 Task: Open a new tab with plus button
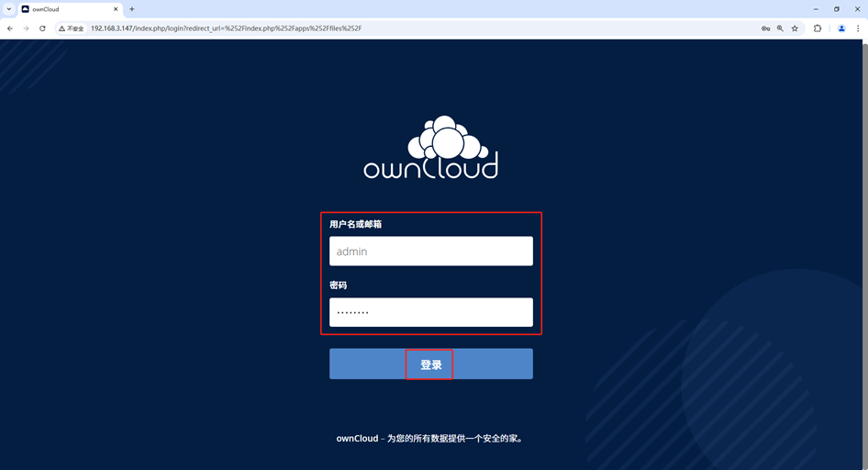click(x=132, y=9)
